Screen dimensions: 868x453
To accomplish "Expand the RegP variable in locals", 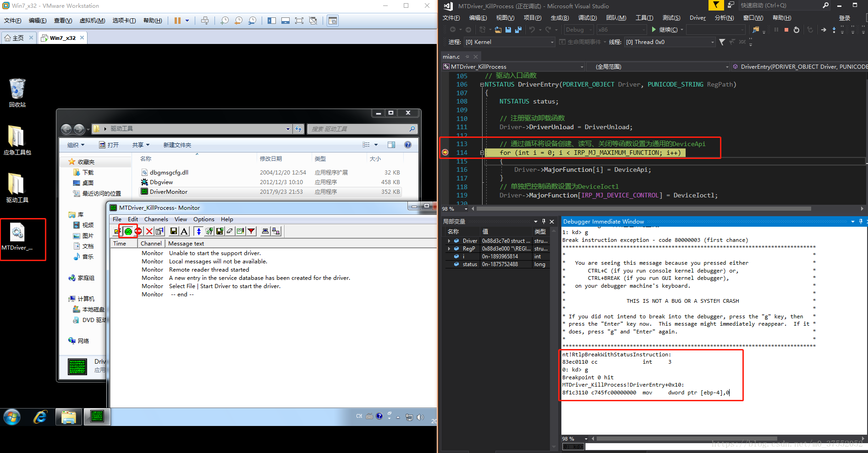I will 449,249.
